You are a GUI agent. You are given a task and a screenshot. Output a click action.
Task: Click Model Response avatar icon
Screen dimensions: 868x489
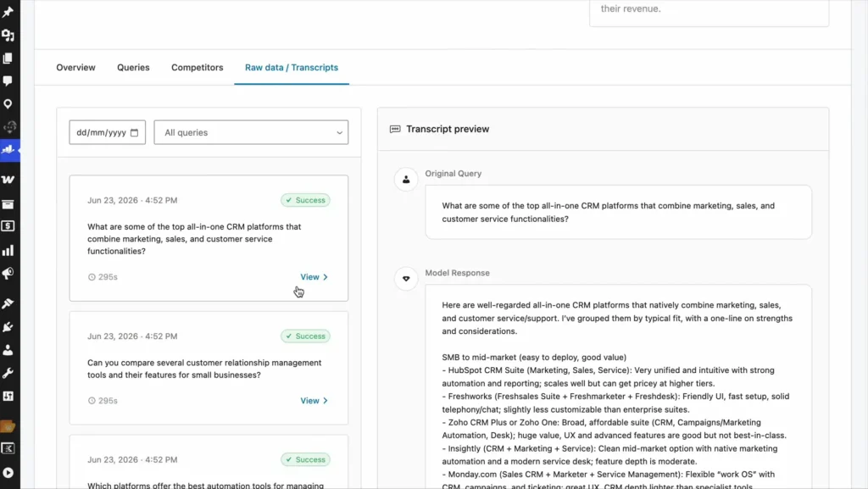tap(406, 279)
